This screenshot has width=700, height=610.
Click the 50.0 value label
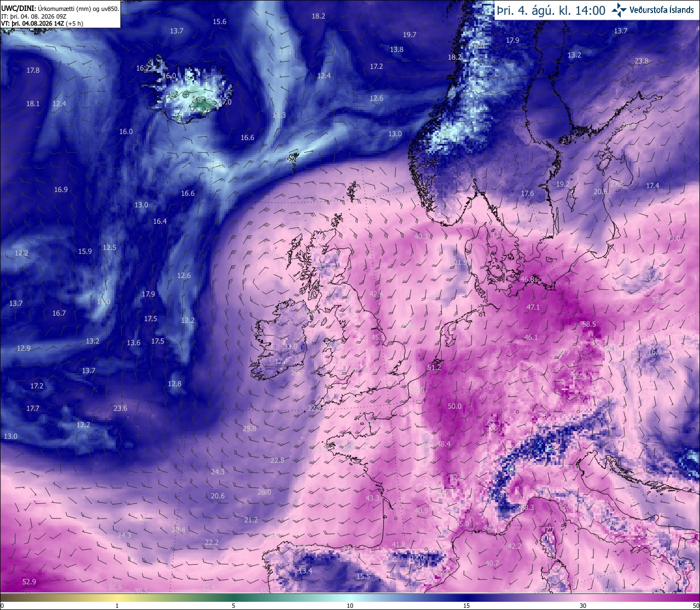tap(454, 406)
